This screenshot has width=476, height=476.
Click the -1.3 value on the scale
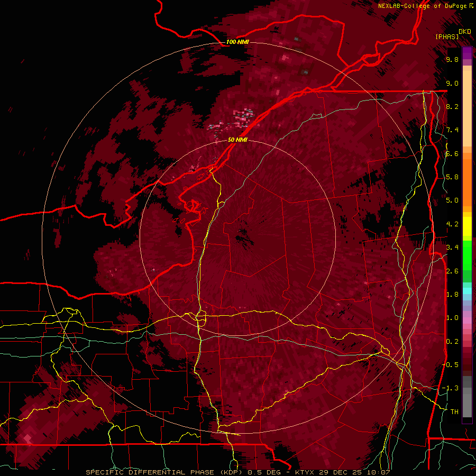pyautogui.click(x=451, y=388)
